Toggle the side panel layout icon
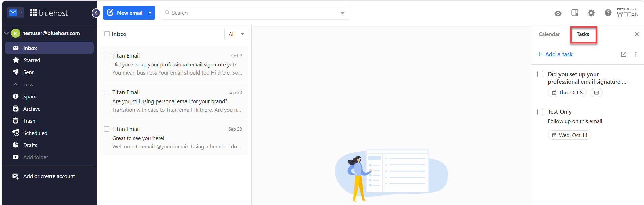 pos(575,13)
